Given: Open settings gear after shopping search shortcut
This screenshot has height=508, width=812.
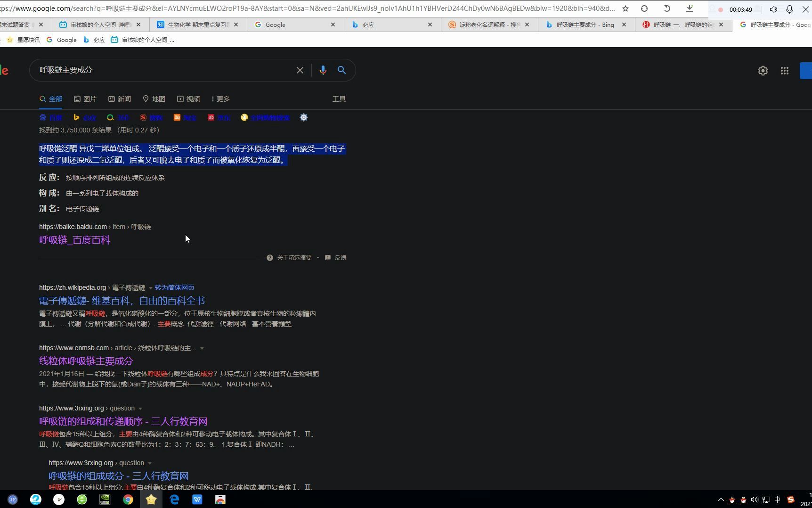Looking at the screenshot, I should [304, 117].
